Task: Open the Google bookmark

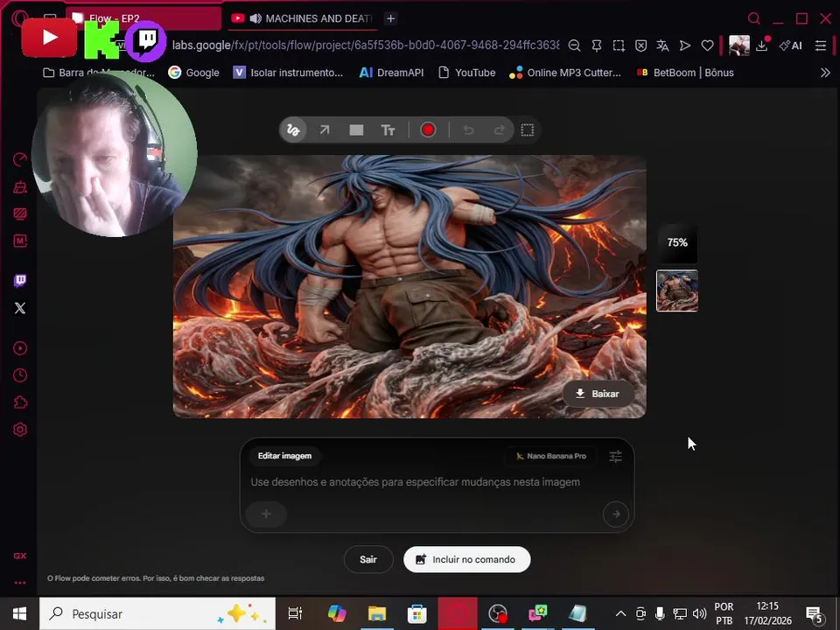Action: (194, 73)
